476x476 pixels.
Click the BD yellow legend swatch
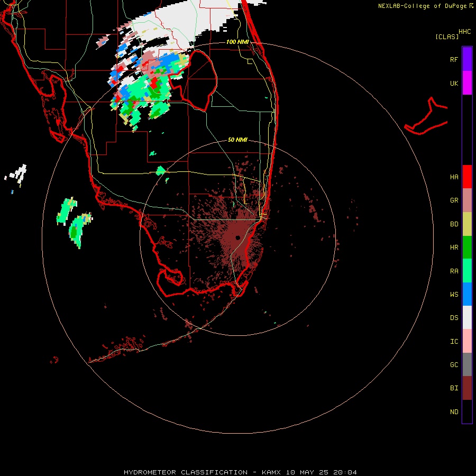(x=467, y=224)
